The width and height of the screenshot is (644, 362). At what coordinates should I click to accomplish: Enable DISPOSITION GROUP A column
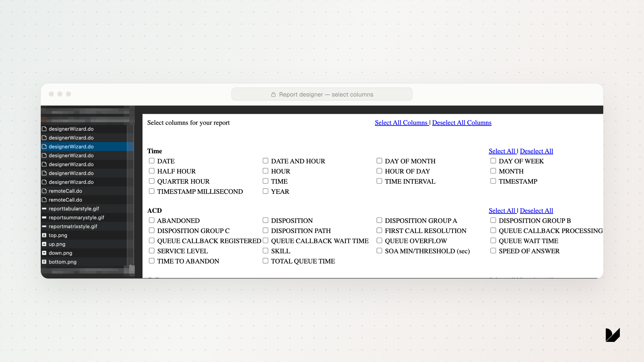click(379, 220)
